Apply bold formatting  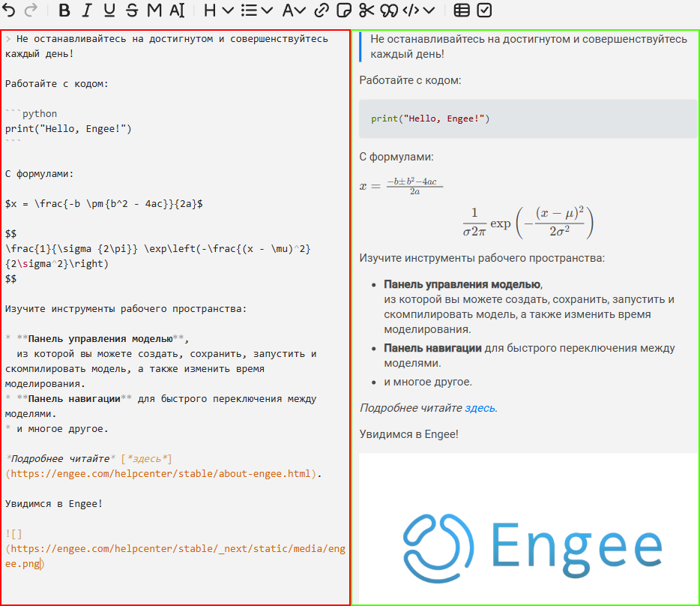(x=64, y=10)
